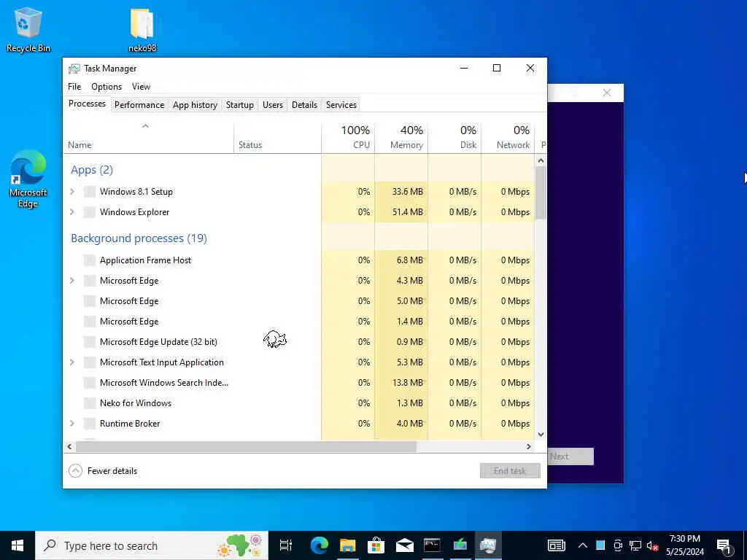Screen dimensions: 747x560
Task: Open the File menu
Action: [74, 87]
